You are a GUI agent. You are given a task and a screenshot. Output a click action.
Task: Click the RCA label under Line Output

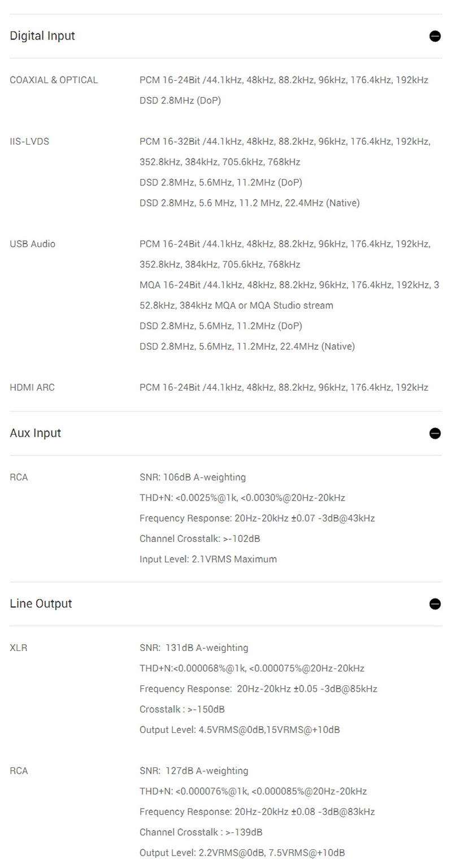pos(19,771)
